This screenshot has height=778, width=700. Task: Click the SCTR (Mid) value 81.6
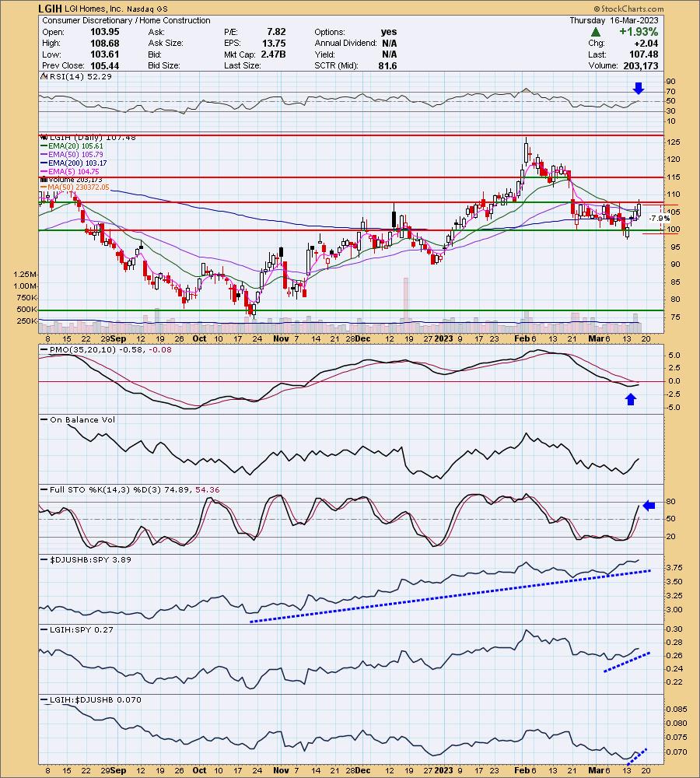pyautogui.click(x=387, y=65)
